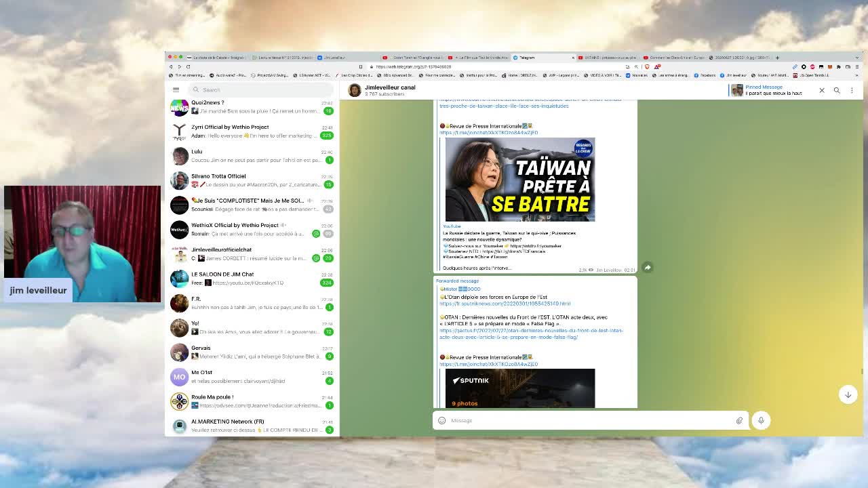868x488 pixels.
Task: Open the browser extensions puzzle icon
Action: (838, 66)
